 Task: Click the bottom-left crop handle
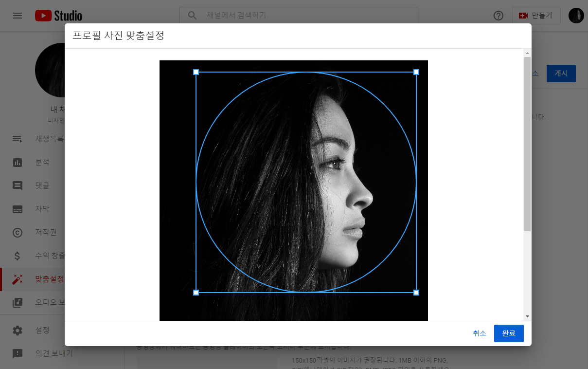click(x=196, y=293)
